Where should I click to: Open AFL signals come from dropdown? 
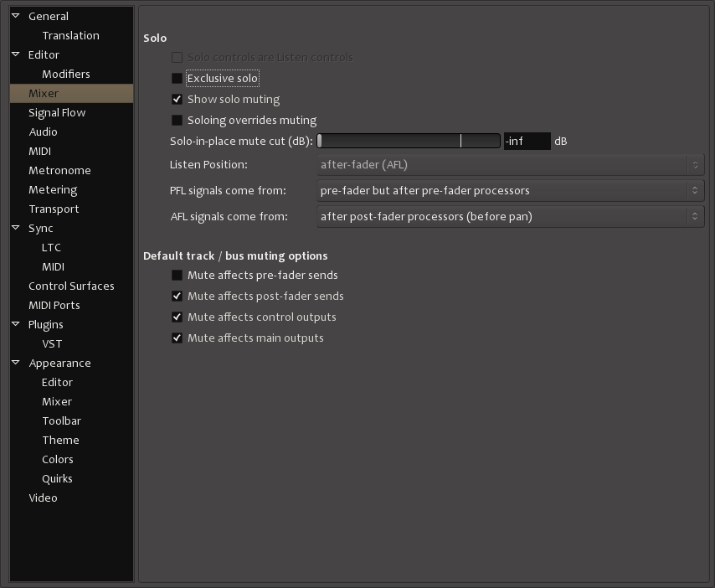pyautogui.click(x=510, y=217)
